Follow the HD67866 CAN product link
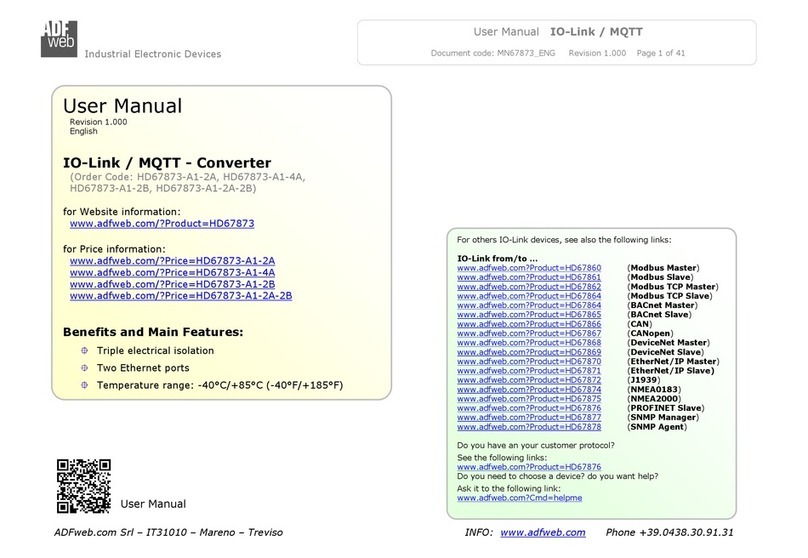This screenshot has height=558, width=808. click(x=529, y=324)
